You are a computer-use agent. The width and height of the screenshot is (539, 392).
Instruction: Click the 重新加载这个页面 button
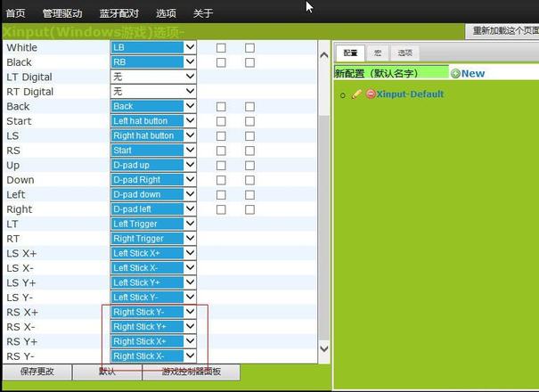pyautogui.click(x=502, y=31)
